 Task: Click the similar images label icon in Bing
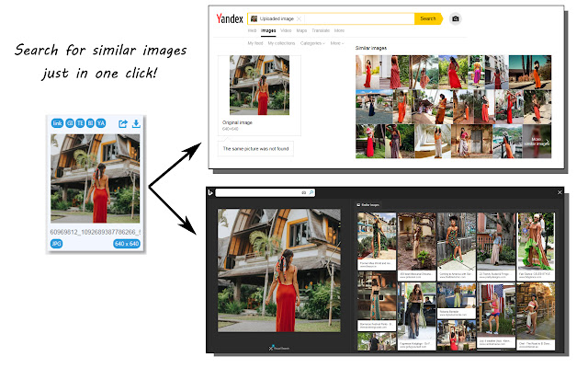coord(358,205)
